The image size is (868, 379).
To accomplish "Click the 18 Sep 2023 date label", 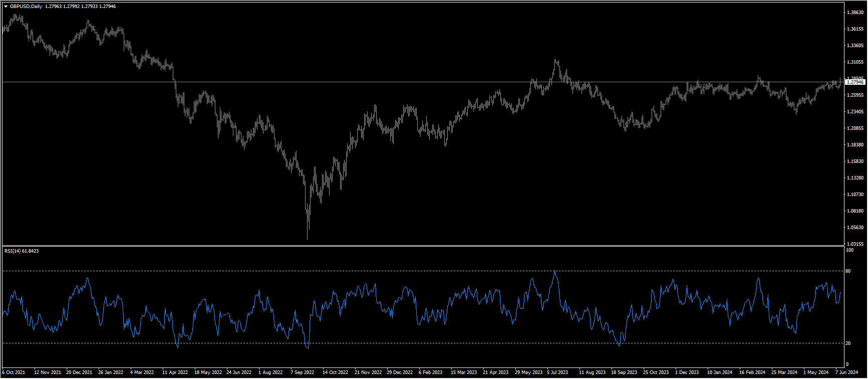I will click(x=624, y=373).
